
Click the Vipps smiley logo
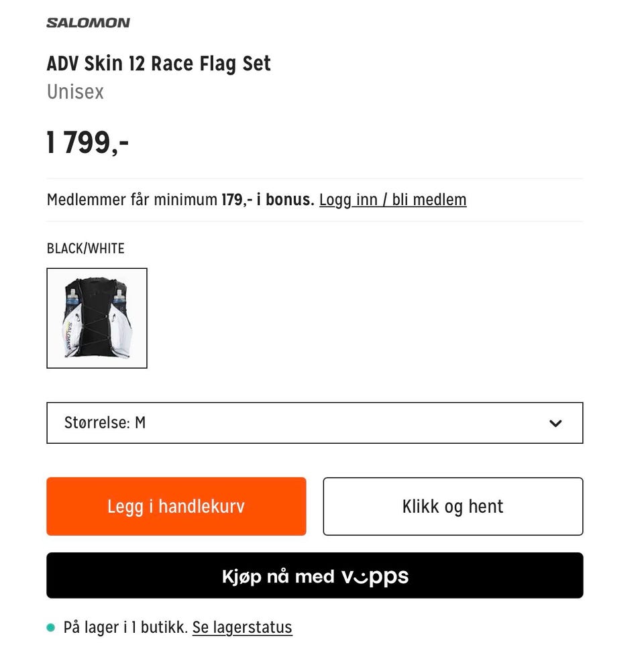[x=375, y=577]
